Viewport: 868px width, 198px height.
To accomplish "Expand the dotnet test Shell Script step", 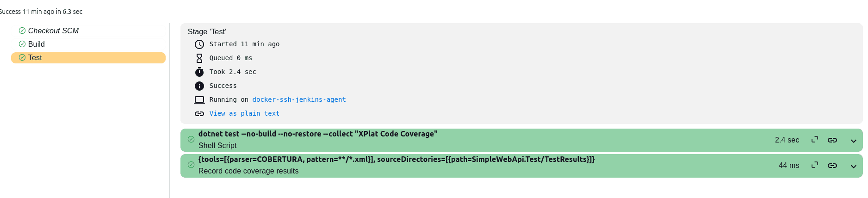I will tap(854, 141).
